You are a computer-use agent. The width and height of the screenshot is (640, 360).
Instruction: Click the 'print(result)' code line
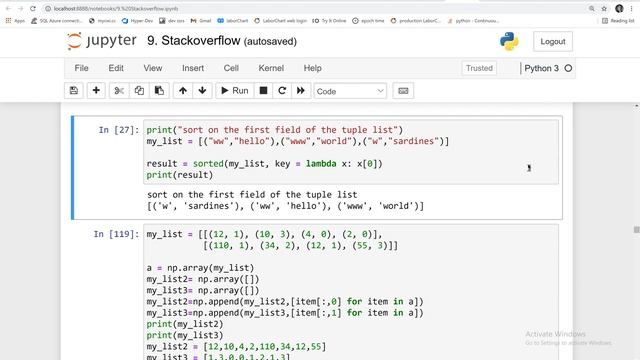click(x=180, y=175)
